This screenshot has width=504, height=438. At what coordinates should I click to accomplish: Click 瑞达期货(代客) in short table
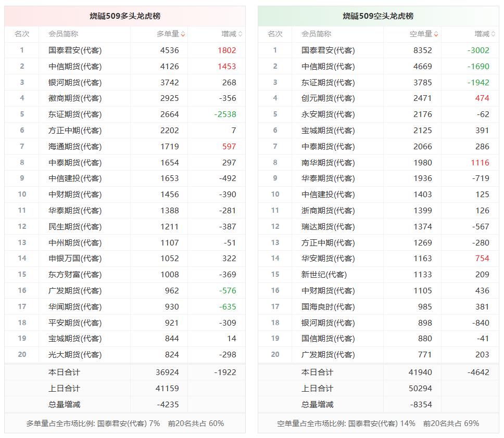click(328, 227)
